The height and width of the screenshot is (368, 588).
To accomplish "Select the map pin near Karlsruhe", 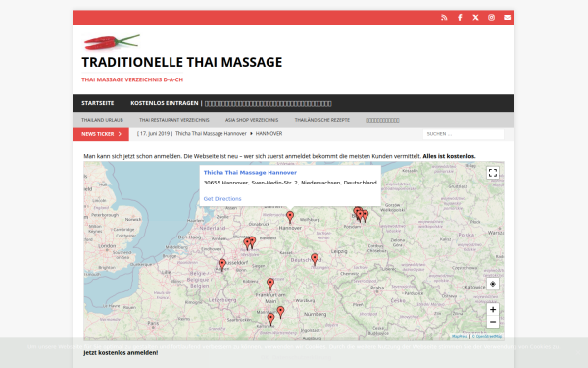I will coord(270,319).
